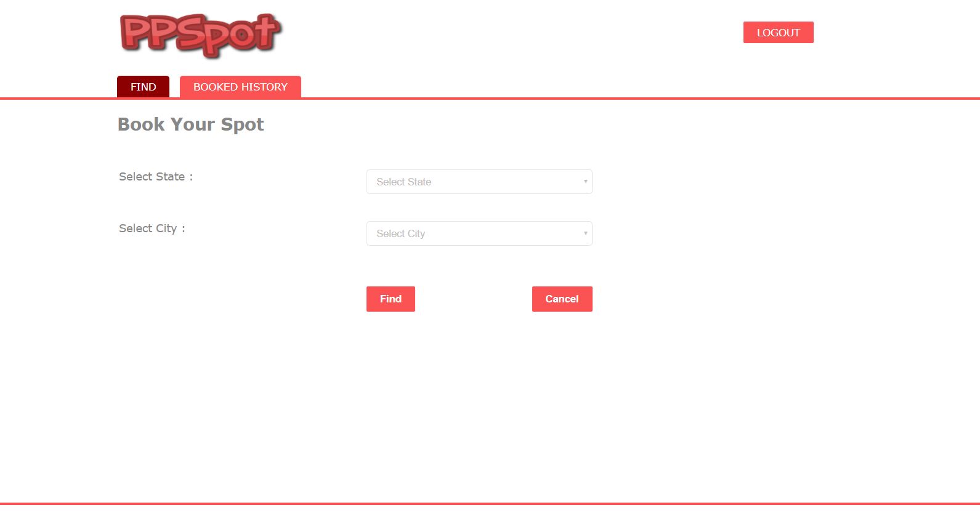Viewport: 980px width, 518px height.
Task: Log out using the LOGOUT button
Action: pos(778,33)
